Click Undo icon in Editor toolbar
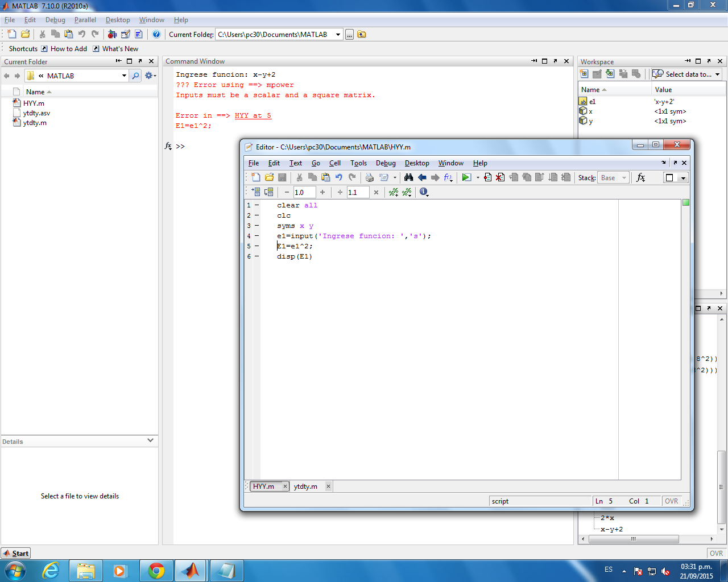This screenshot has width=728, height=582. click(339, 177)
